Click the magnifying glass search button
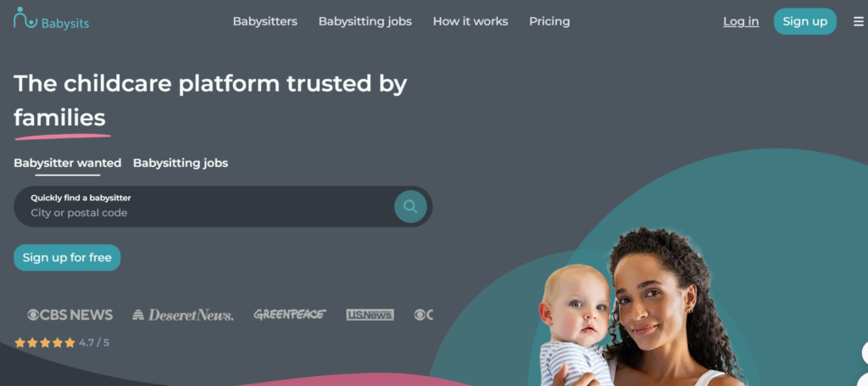The image size is (868, 386). tap(410, 206)
